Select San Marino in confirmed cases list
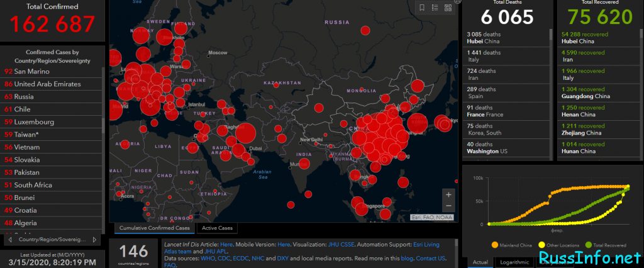The height and width of the screenshot is (268, 644). [x=50, y=72]
